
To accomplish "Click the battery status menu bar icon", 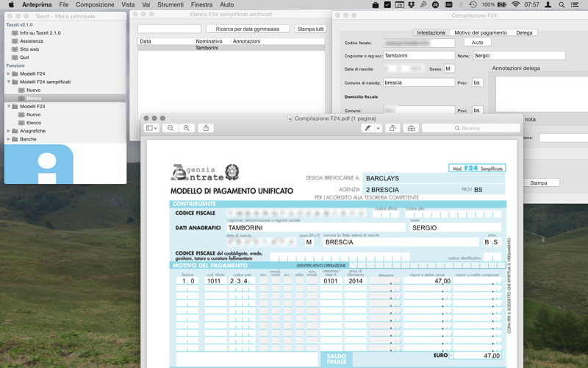I will (x=501, y=4).
